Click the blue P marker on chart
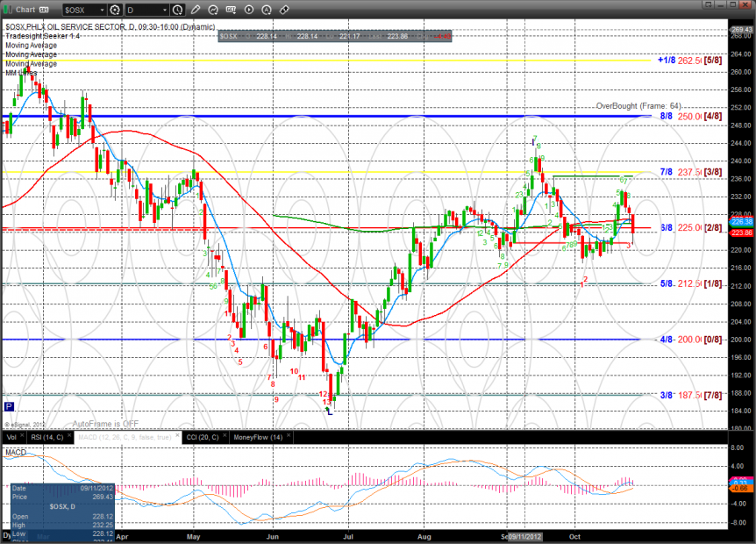Screen dimensions: 756x544 pos(9,406)
